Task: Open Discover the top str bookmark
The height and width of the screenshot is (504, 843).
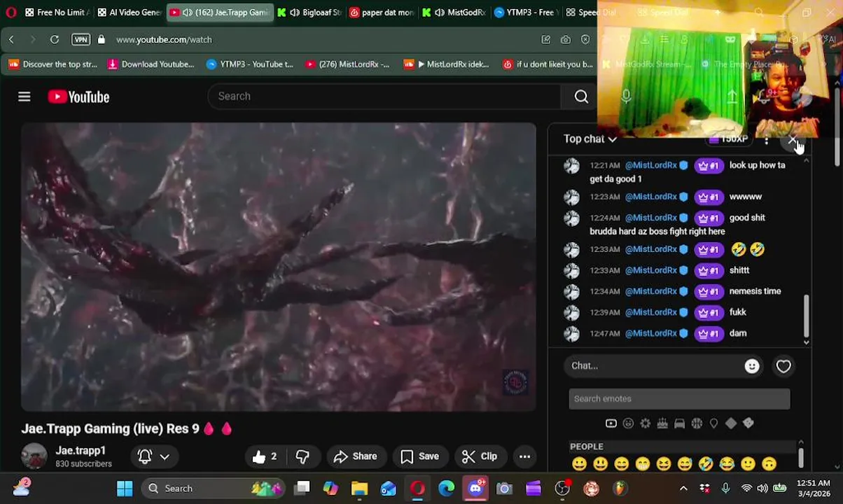Action: [x=53, y=64]
